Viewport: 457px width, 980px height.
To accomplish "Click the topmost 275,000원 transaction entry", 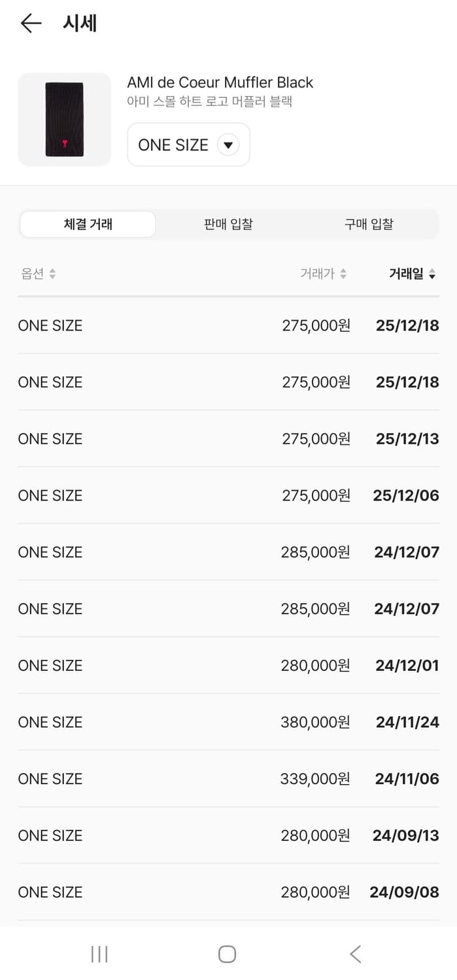I will (228, 325).
